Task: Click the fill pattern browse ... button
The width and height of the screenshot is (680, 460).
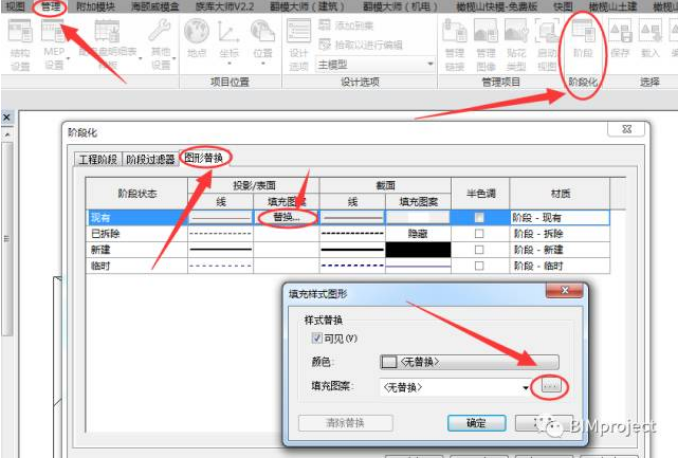Action: coord(551,386)
